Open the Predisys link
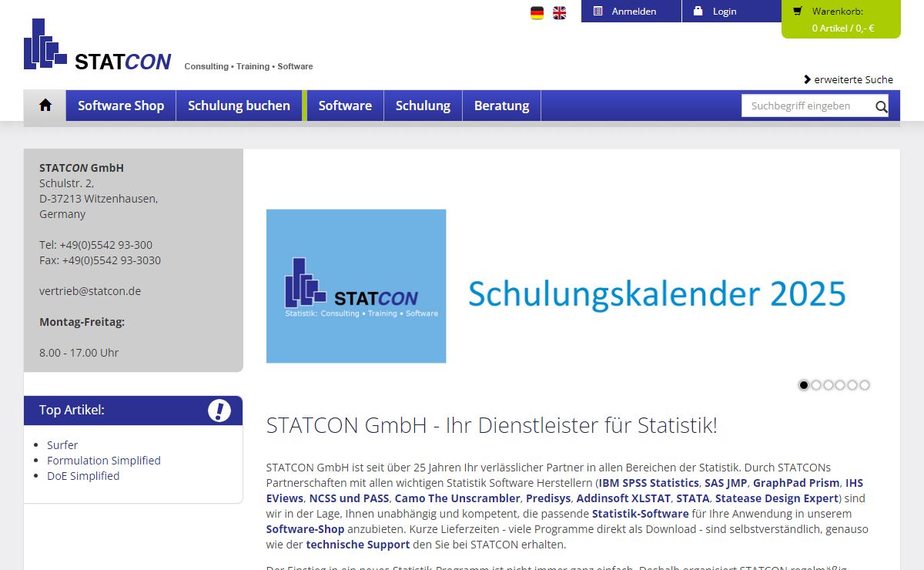 pyautogui.click(x=548, y=498)
